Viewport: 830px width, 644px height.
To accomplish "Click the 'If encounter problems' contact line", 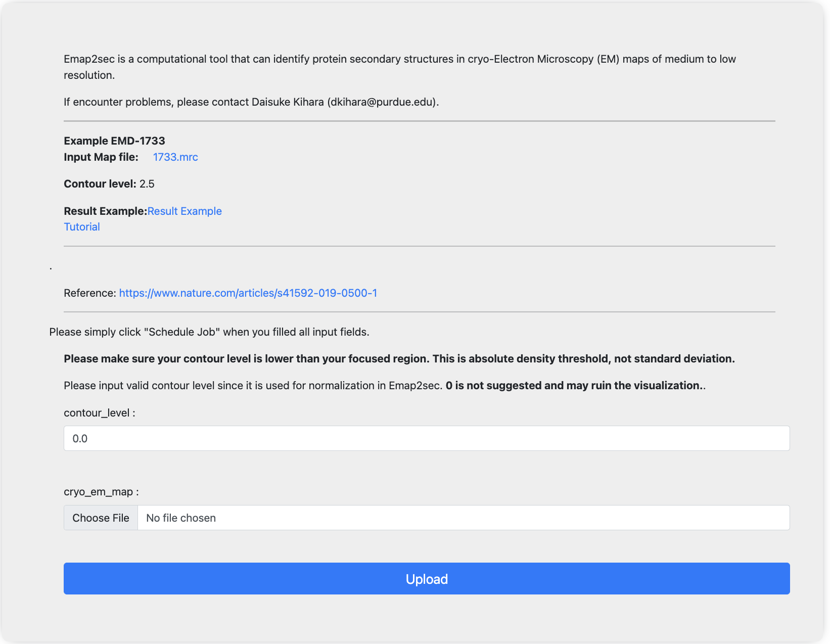I will pos(251,102).
